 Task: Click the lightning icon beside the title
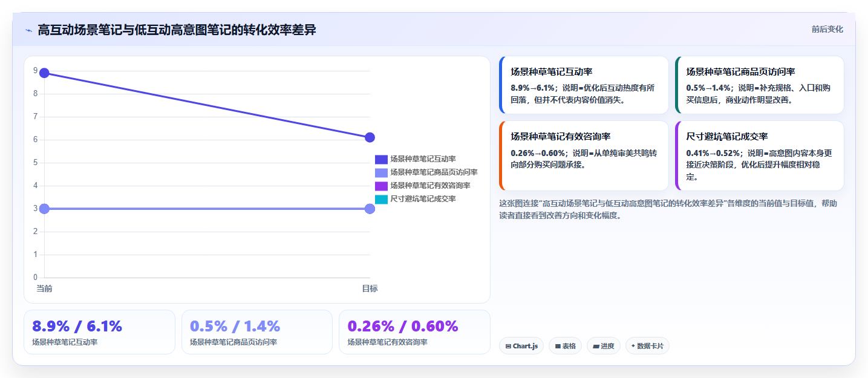28,30
